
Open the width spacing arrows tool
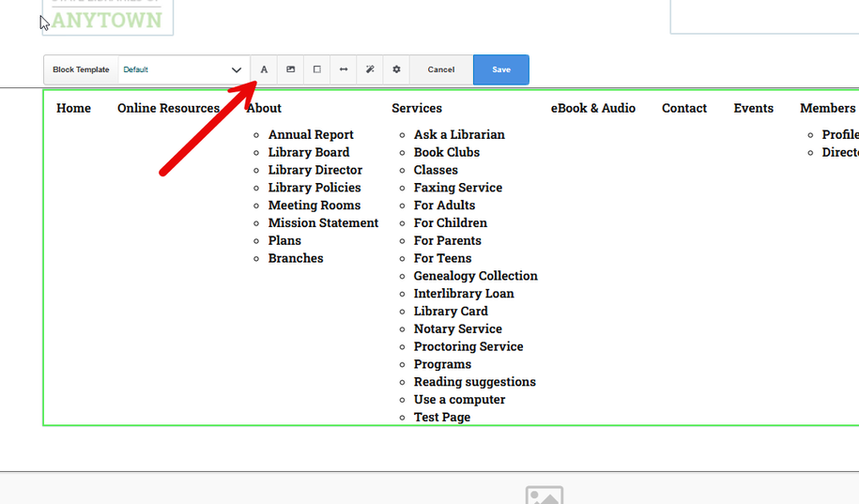(x=344, y=69)
